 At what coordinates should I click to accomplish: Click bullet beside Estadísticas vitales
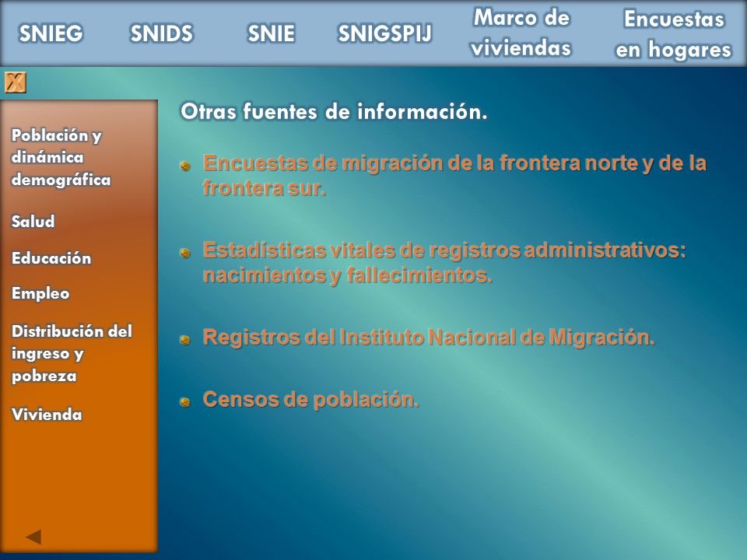click(x=185, y=252)
